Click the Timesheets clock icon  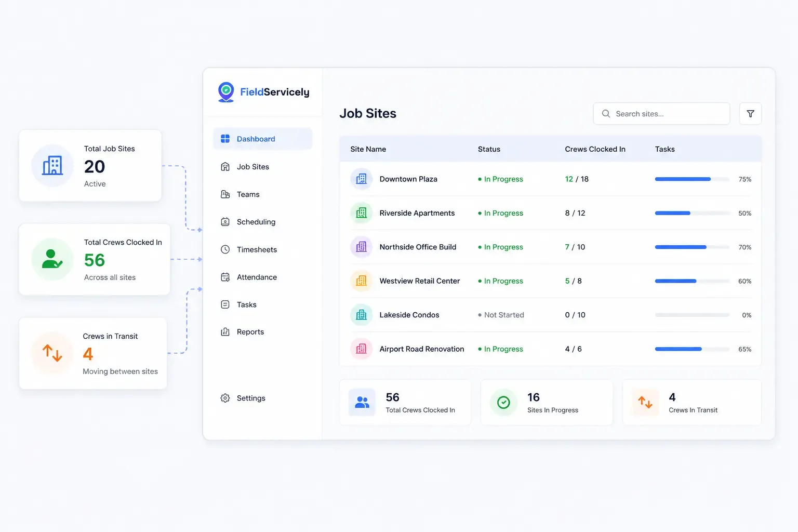click(x=225, y=249)
